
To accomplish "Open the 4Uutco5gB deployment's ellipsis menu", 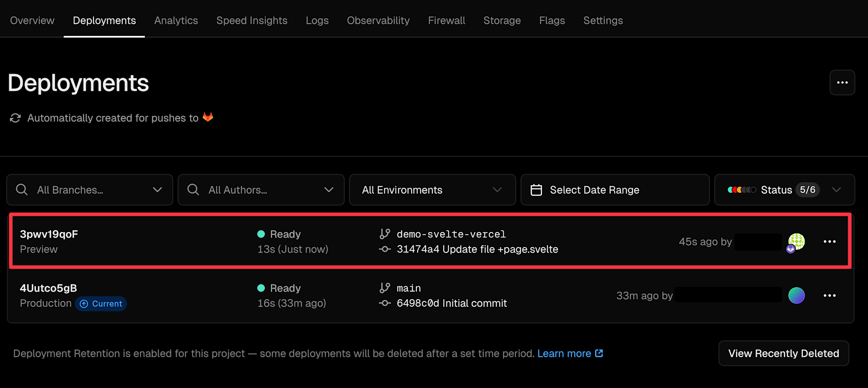I will (x=829, y=296).
